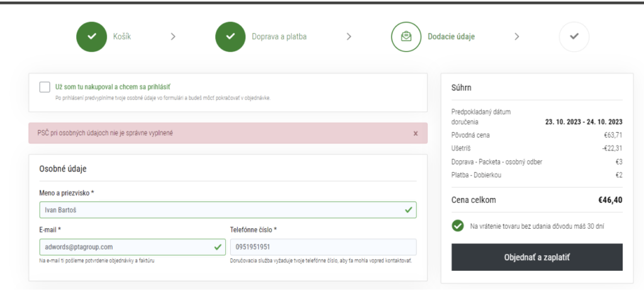This screenshot has width=644, height=296.
Task: Click the Ušetríš value -€22,31
Action: (612, 148)
